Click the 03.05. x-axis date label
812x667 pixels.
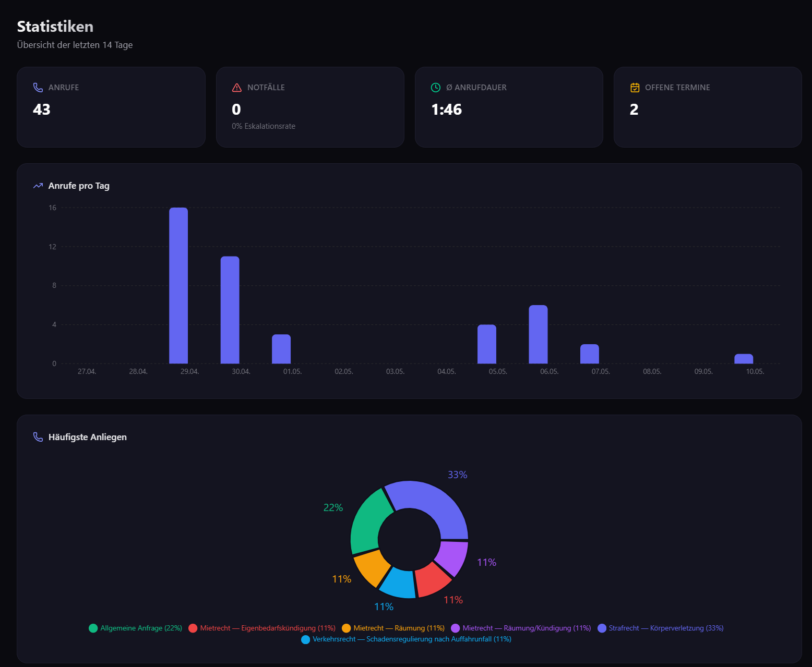(x=395, y=371)
